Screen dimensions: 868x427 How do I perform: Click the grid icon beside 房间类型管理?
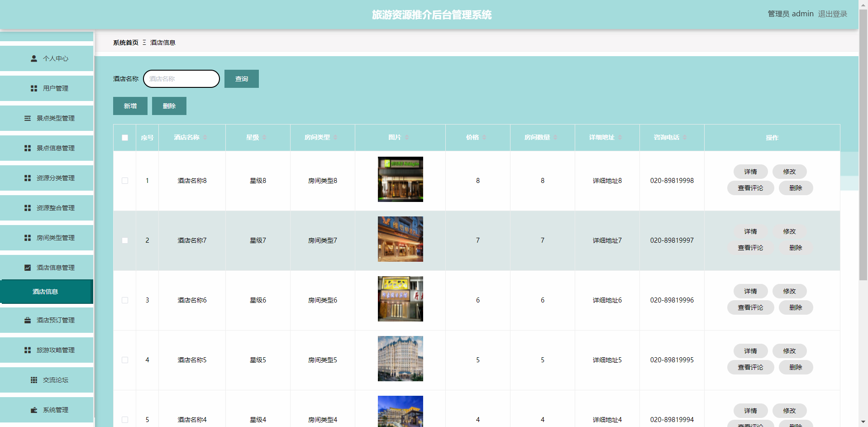[x=28, y=238]
